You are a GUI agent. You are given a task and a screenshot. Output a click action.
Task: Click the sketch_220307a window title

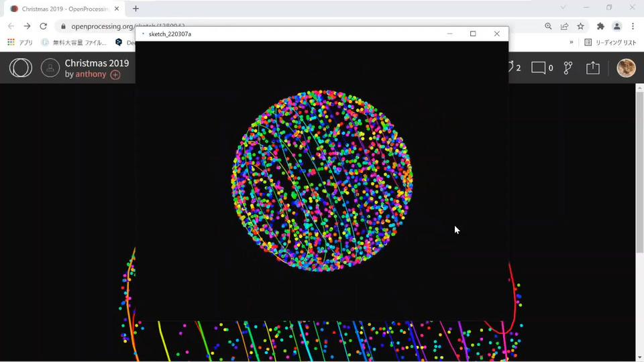click(x=170, y=34)
